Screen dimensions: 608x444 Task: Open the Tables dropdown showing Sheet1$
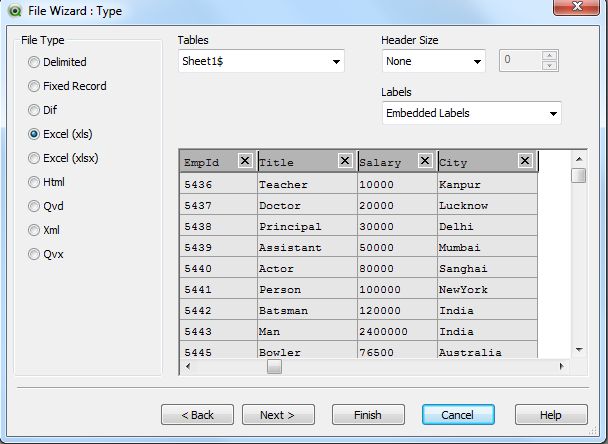261,61
